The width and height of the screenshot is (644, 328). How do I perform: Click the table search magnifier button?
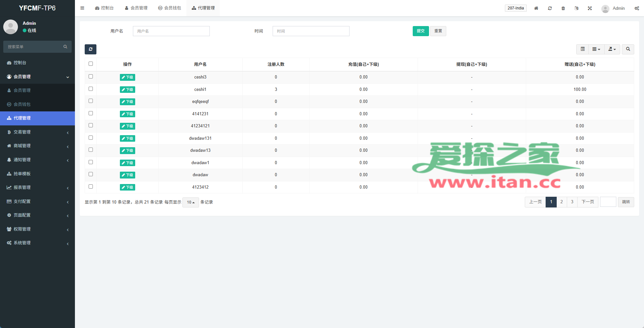[628, 49]
